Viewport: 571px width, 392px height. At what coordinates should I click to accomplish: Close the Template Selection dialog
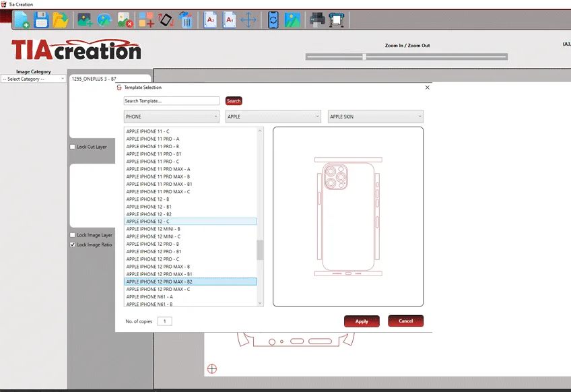[x=428, y=88]
